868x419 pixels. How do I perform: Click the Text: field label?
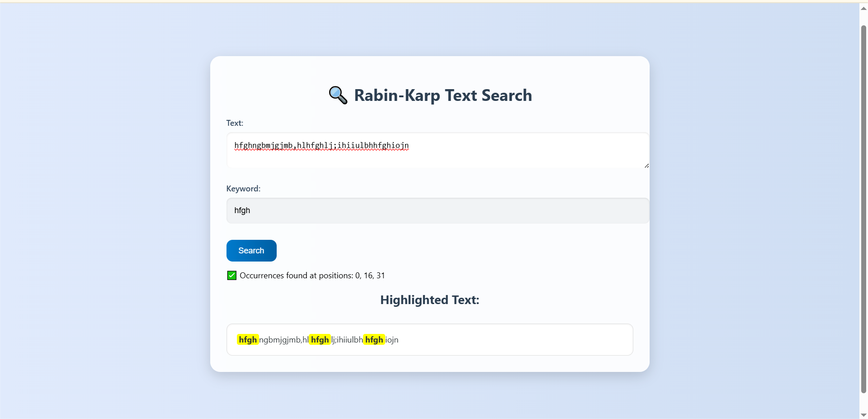(x=235, y=123)
